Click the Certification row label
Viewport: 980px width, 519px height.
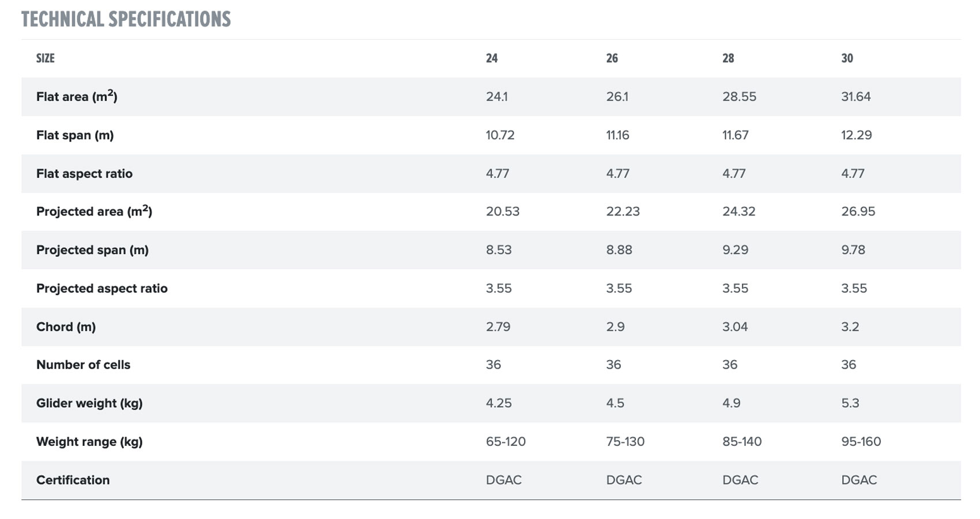(x=73, y=480)
